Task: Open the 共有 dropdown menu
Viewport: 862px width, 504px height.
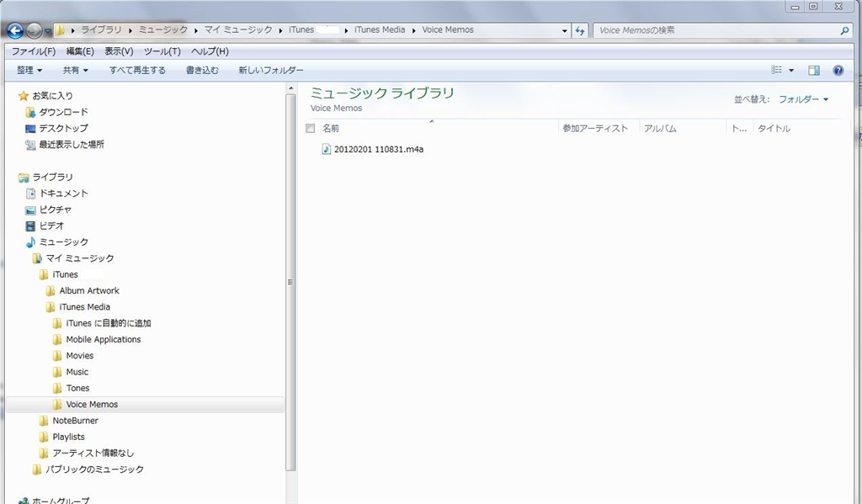Action: 76,71
